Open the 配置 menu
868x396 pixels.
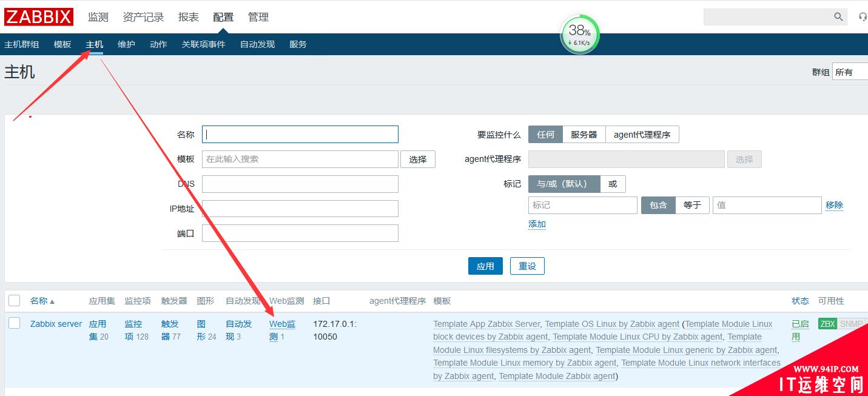tap(223, 17)
